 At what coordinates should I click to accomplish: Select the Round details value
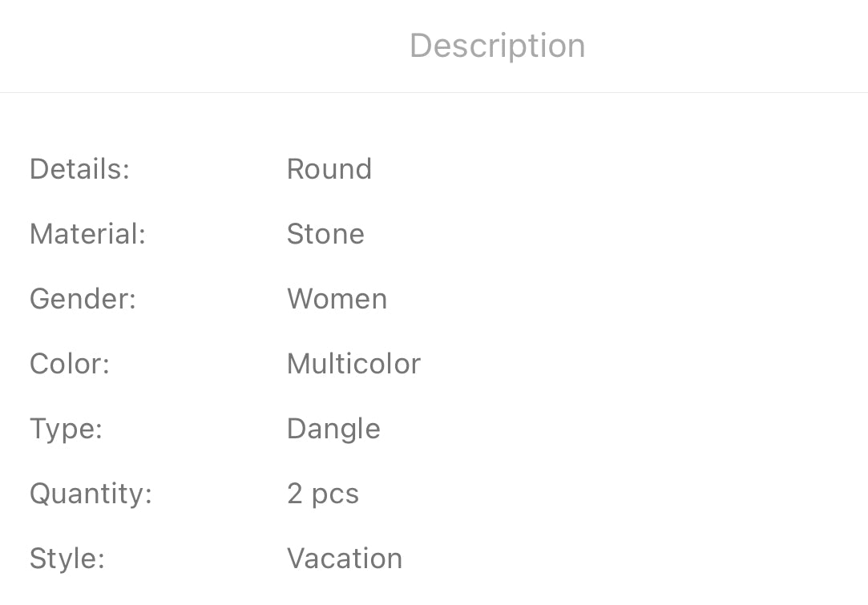click(329, 169)
